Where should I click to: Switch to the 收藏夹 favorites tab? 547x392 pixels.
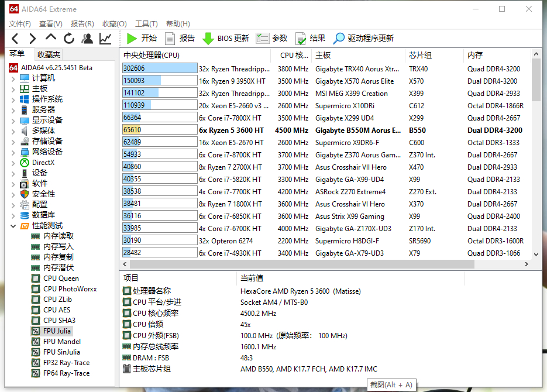pos(49,54)
